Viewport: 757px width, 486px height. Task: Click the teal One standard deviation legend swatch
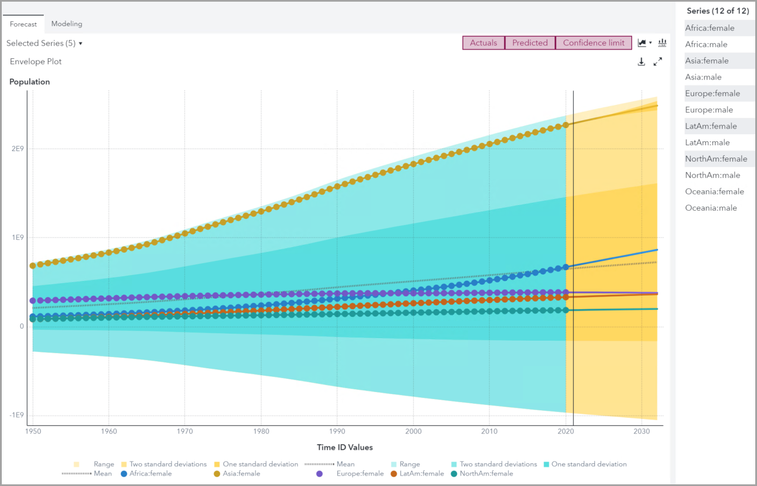547,464
